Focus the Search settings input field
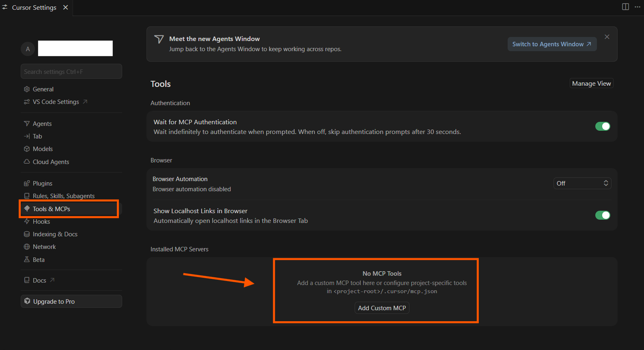Image resolution: width=644 pixels, height=350 pixels. coord(71,71)
